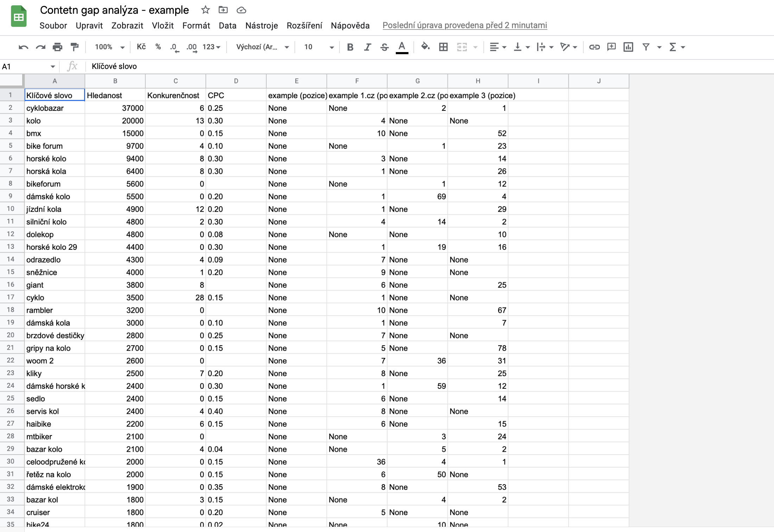Screen dimensions: 774x532
Task: Open the vertical align dropdown
Action: [521, 47]
